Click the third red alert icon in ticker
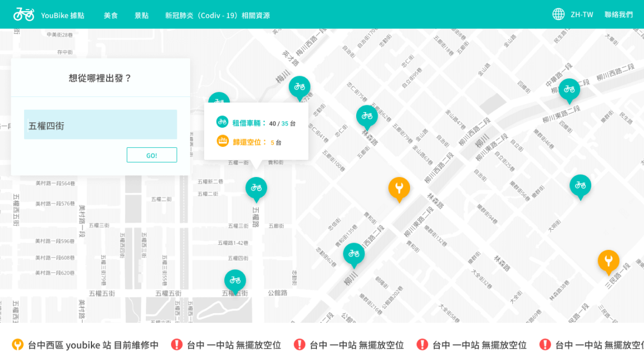This screenshot has height=362, width=644. 422,345
